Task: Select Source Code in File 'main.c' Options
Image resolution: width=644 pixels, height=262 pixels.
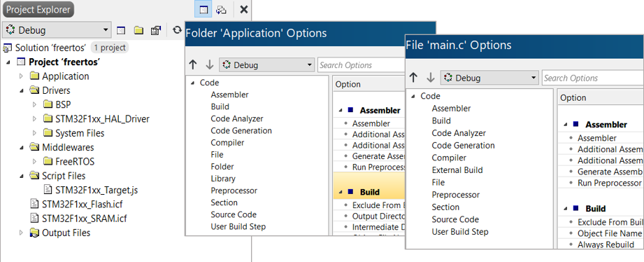Action: [x=455, y=219]
